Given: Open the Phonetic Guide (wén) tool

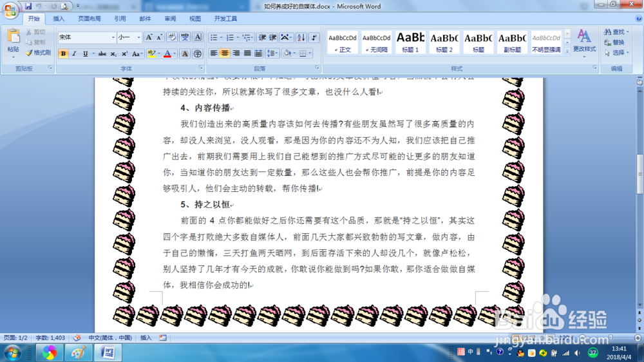Looking at the screenshot, I should (185, 37).
